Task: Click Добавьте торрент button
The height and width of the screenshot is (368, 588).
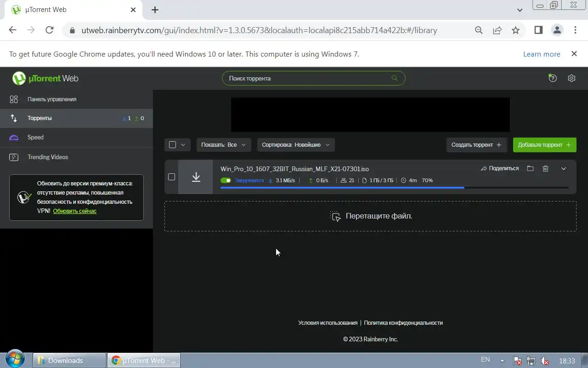Action: pyautogui.click(x=544, y=145)
